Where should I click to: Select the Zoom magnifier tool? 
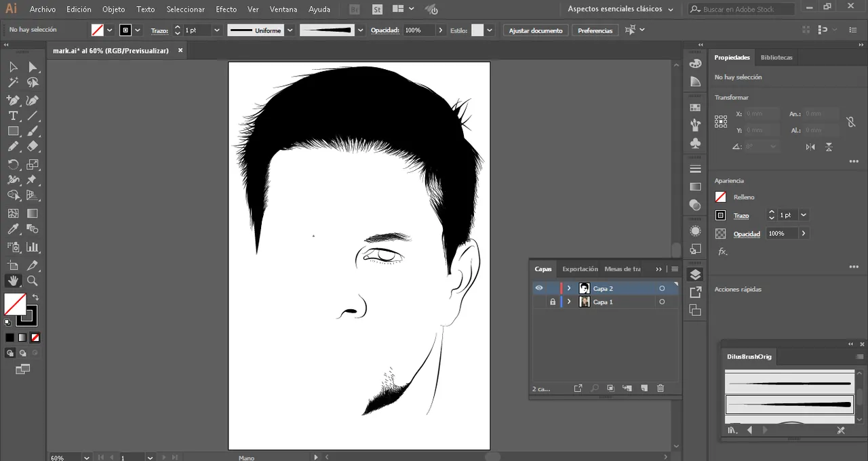pos(33,281)
